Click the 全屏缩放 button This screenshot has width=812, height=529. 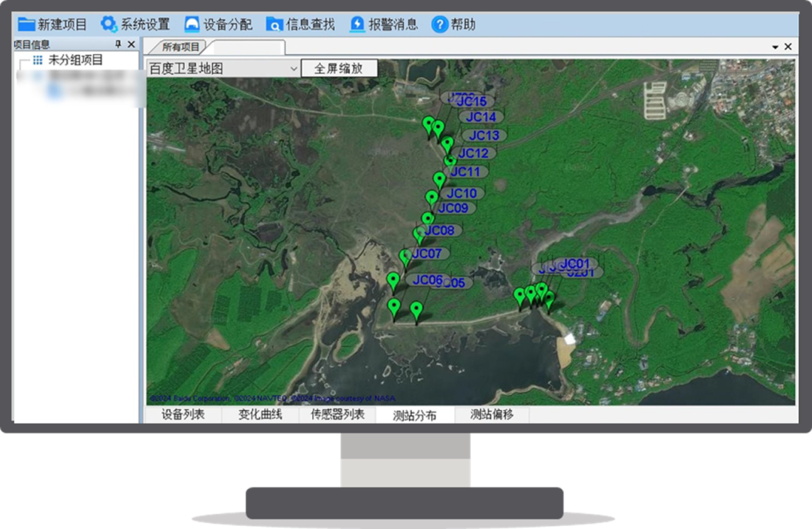[x=338, y=68]
